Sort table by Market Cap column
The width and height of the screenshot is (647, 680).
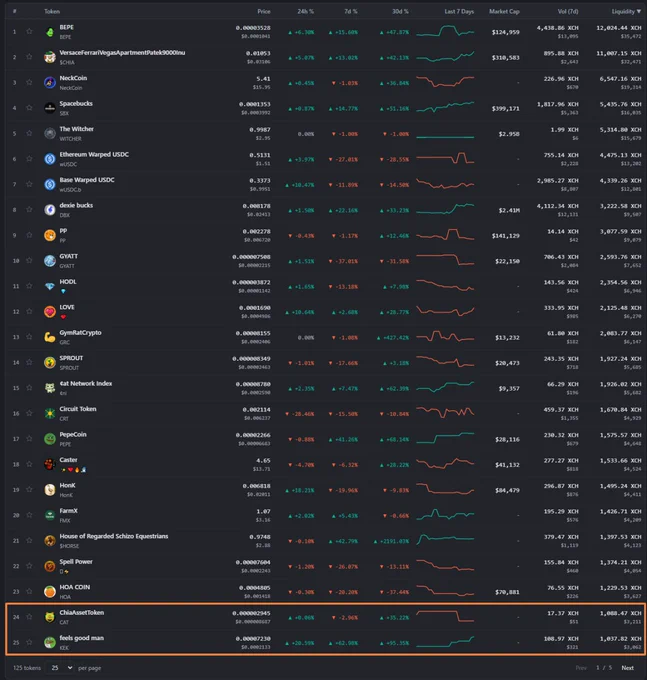(504, 12)
